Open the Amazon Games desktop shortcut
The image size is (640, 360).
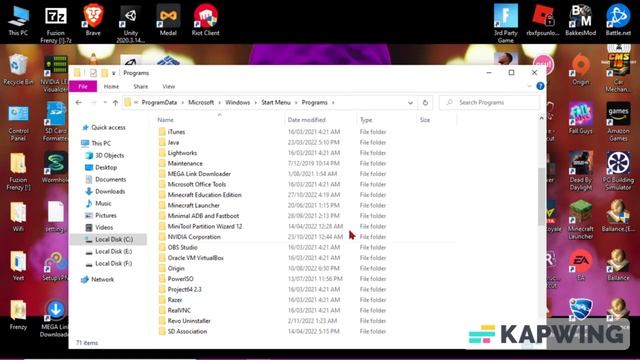click(x=618, y=122)
